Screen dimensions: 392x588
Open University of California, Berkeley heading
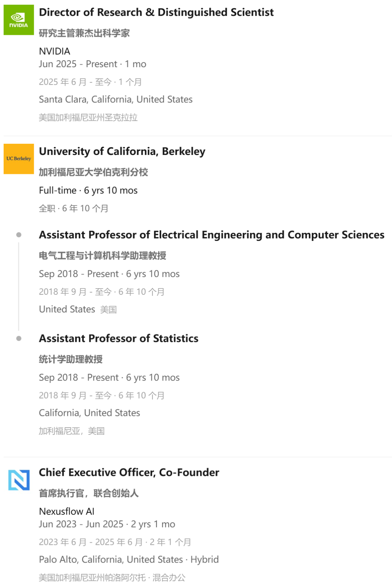point(122,151)
